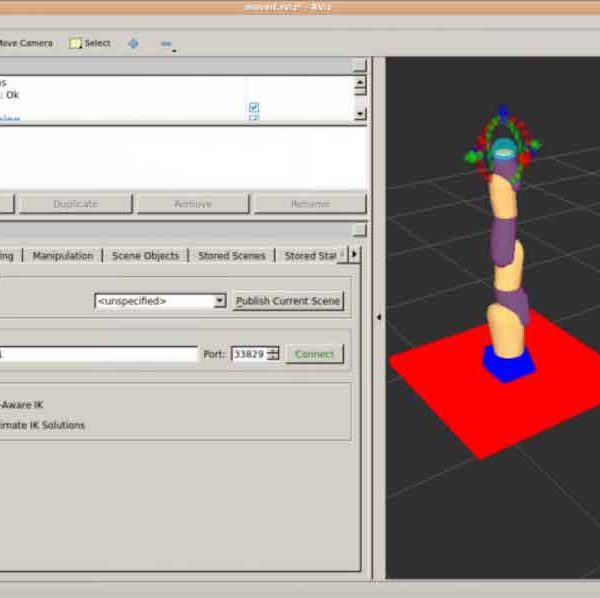Click the blue plus add-tool icon
The width and height of the screenshot is (600, 598).
(133, 43)
